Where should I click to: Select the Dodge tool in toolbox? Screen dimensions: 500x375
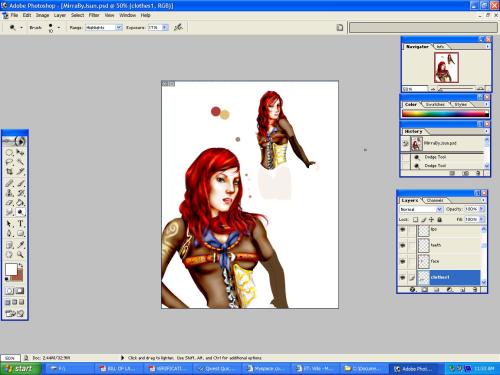tap(20, 212)
